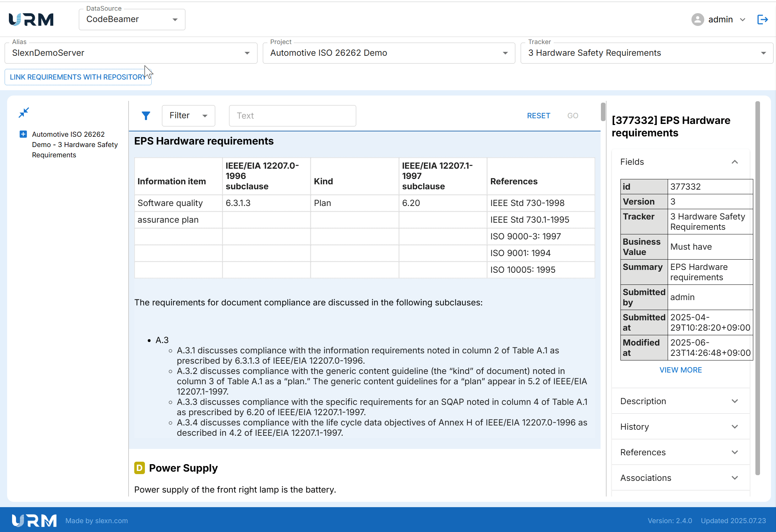776x532 pixels.
Task: Expand the Description section
Action: click(x=680, y=401)
